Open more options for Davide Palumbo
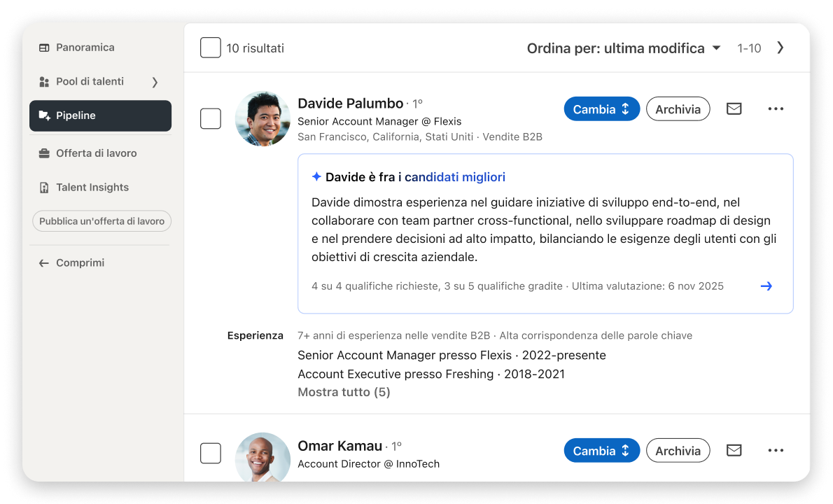 [x=776, y=109]
